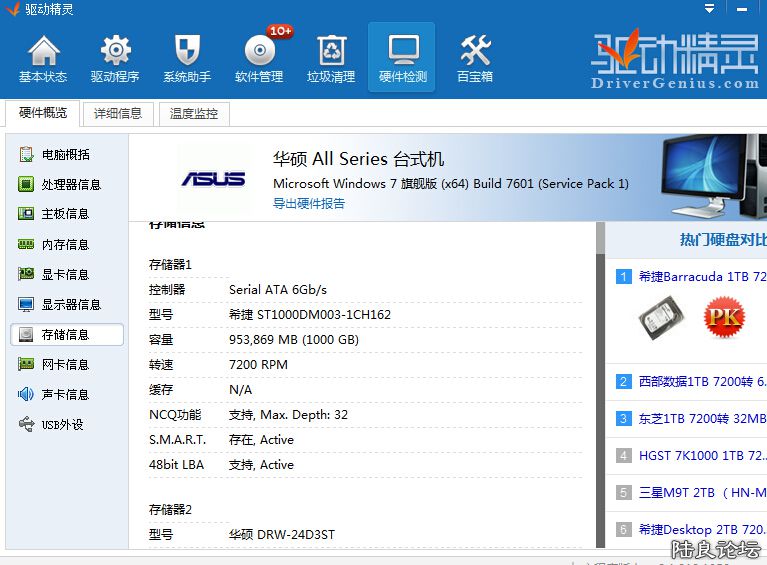Open the 西部数据1TB 7200转 ranking link
Screen dimensions: 767x565
coord(700,381)
